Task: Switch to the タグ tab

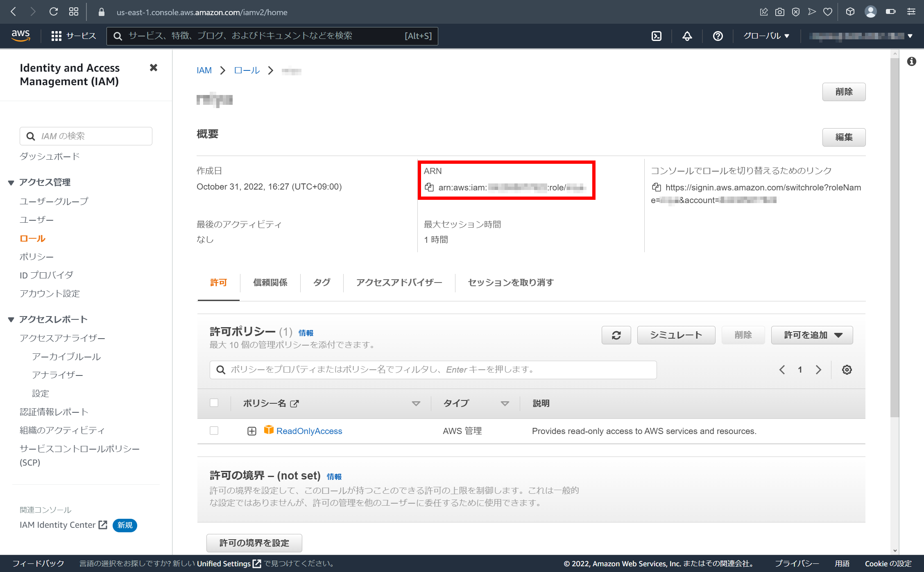Action: (322, 283)
